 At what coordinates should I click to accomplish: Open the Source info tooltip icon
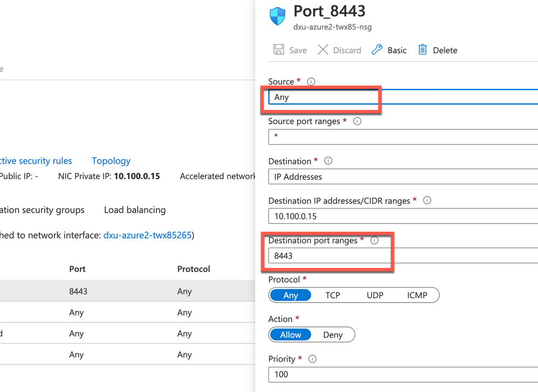[x=311, y=81]
